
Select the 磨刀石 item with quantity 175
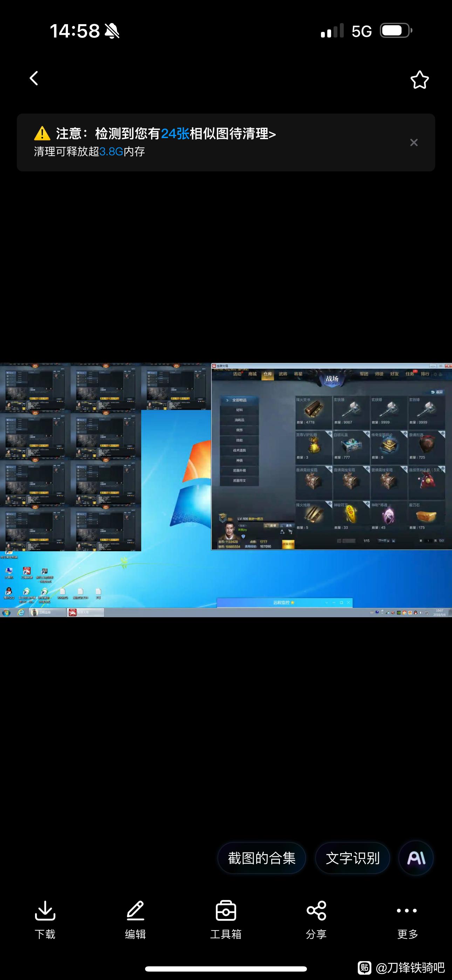426,517
